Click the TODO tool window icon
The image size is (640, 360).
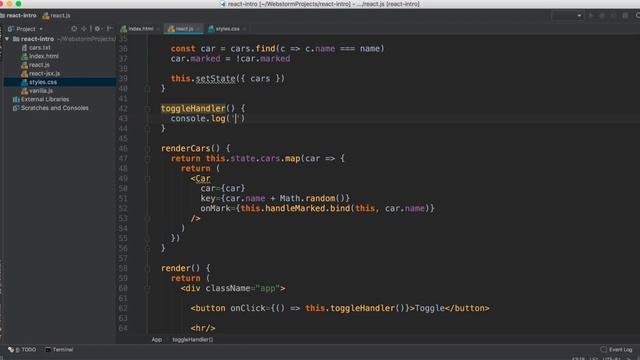(11, 350)
